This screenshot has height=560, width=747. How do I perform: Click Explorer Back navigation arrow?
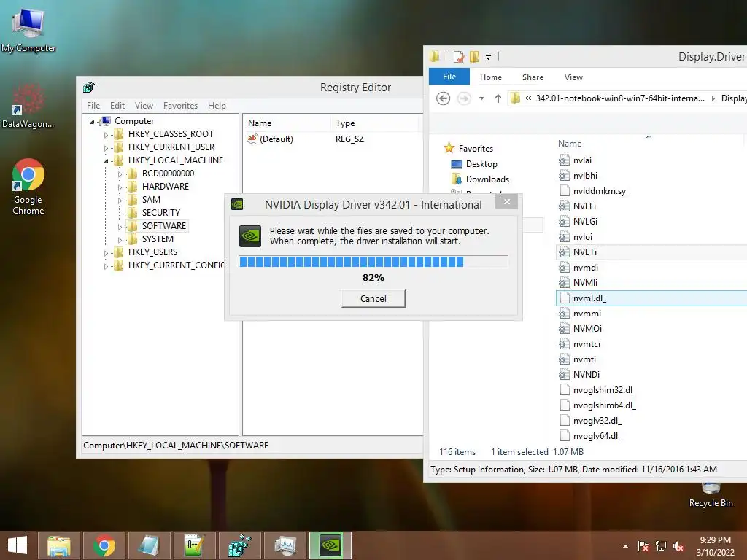[443, 98]
